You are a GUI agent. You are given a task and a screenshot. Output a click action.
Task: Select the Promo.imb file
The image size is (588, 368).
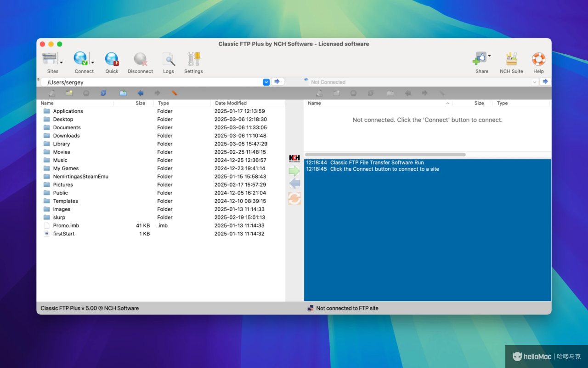(161, 225)
